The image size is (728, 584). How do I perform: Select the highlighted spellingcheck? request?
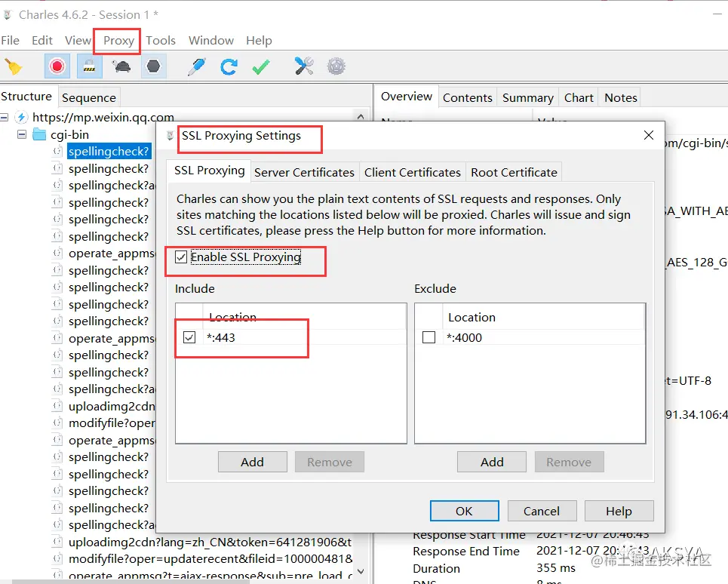109,152
